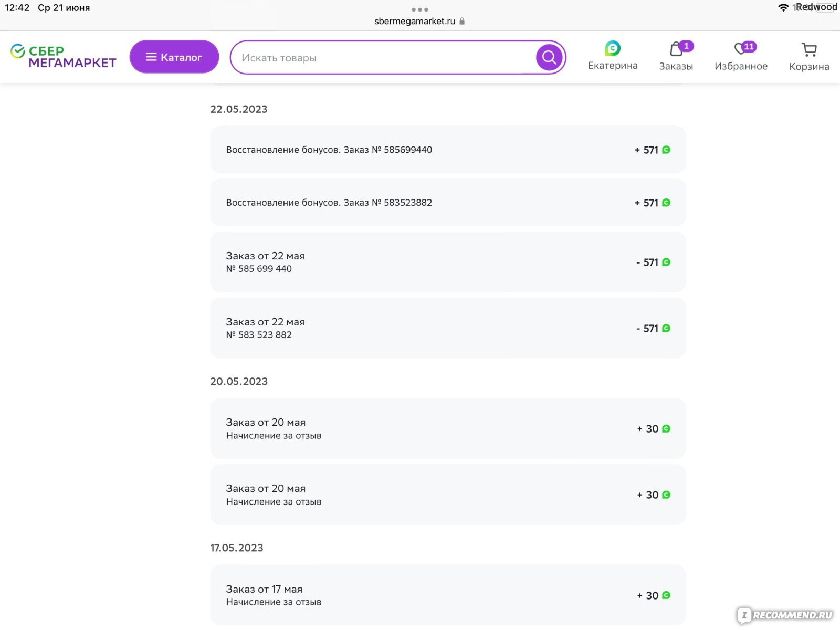Tap the 12:42 clock in status bar

[17, 8]
